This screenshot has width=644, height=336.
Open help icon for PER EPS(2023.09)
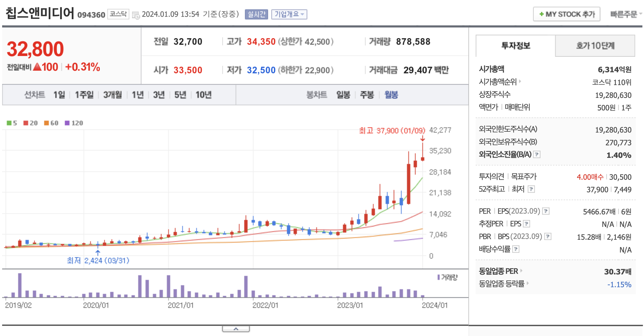(x=546, y=211)
